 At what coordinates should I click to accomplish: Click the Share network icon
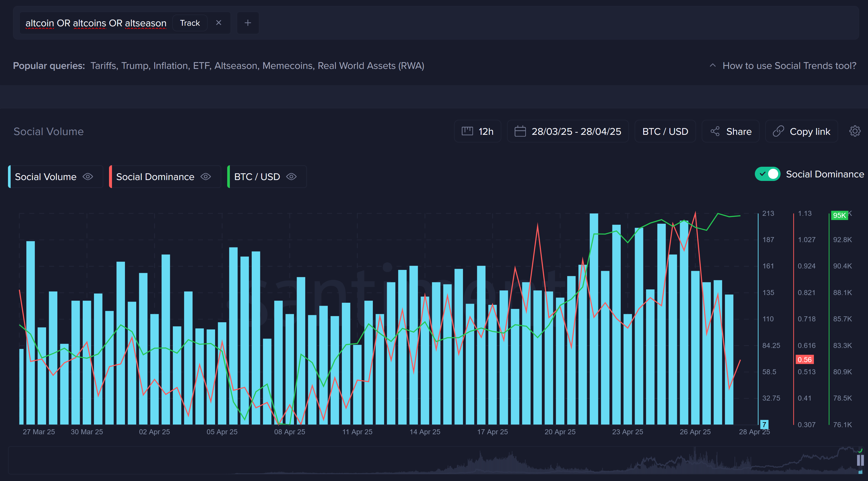[x=715, y=131]
